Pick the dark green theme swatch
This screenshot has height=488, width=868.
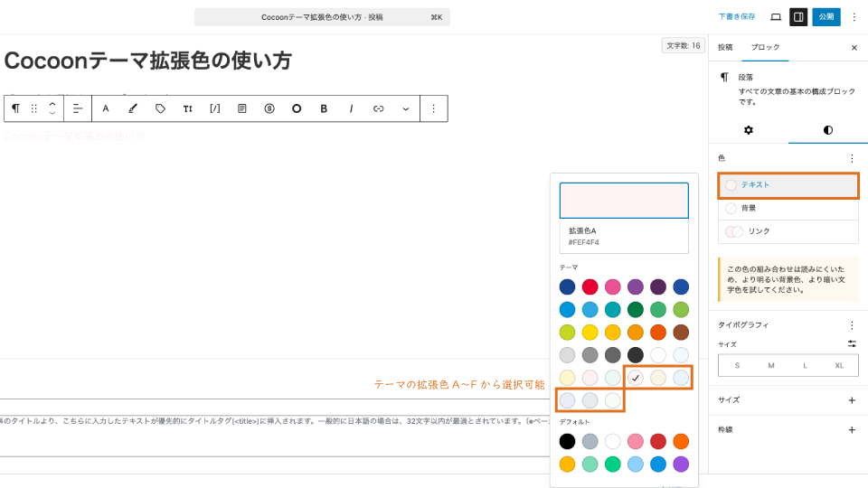point(636,309)
